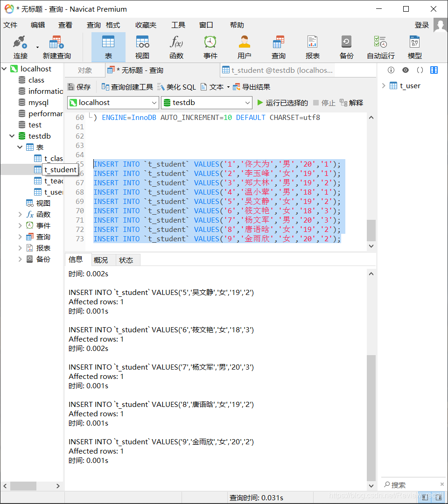The width and height of the screenshot is (448, 504).
Task: Click the search (搜索) field
Action: pyautogui.click(x=414, y=485)
